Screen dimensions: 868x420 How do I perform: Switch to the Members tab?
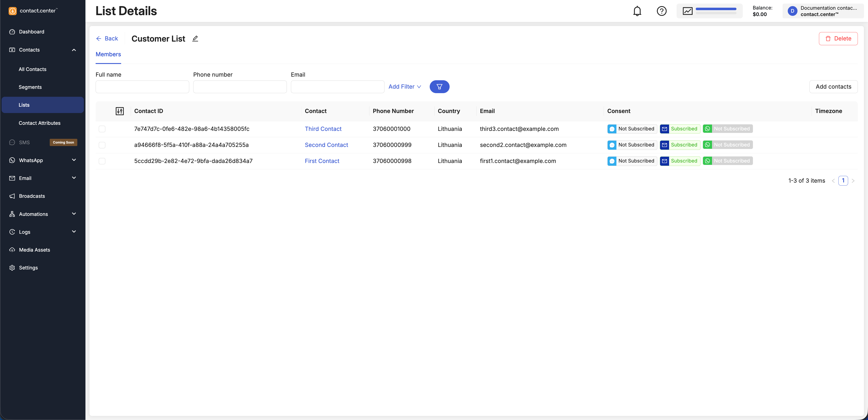pos(108,54)
